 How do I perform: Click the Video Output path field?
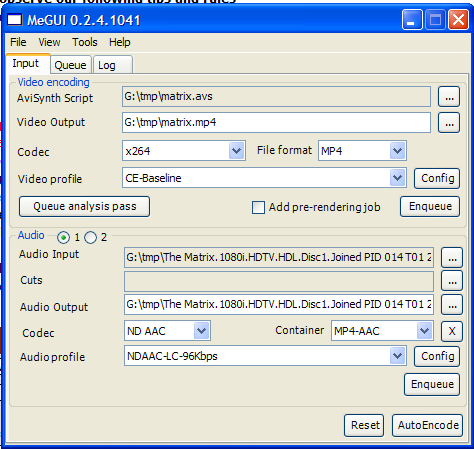(x=276, y=123)
